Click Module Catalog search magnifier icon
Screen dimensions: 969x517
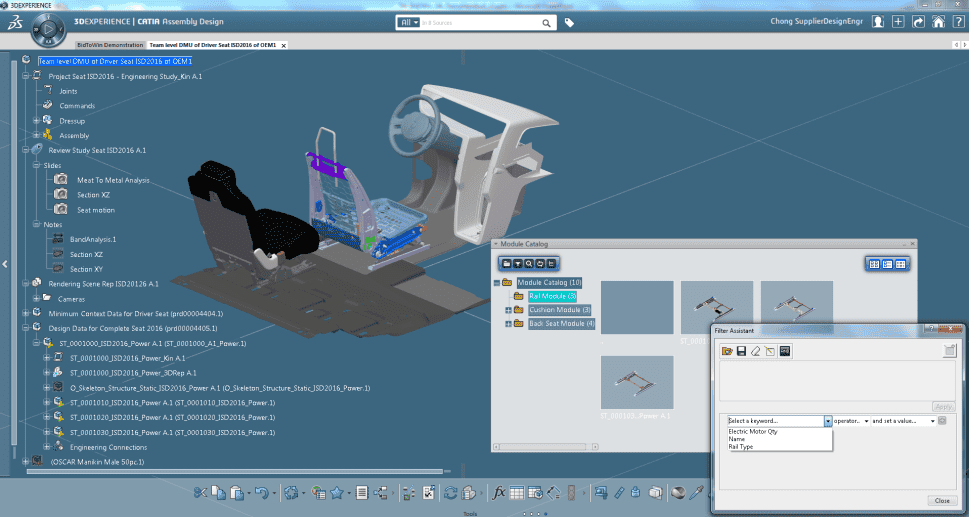coord(528,263)
